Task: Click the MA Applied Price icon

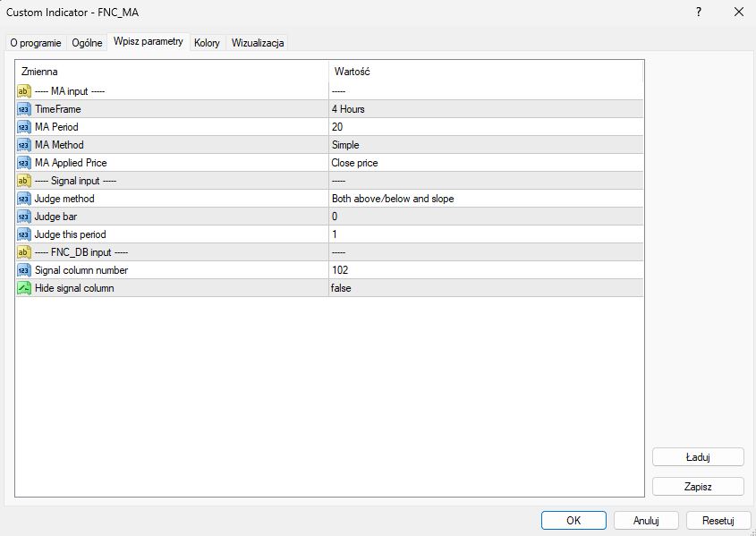Action: (24, 163)
